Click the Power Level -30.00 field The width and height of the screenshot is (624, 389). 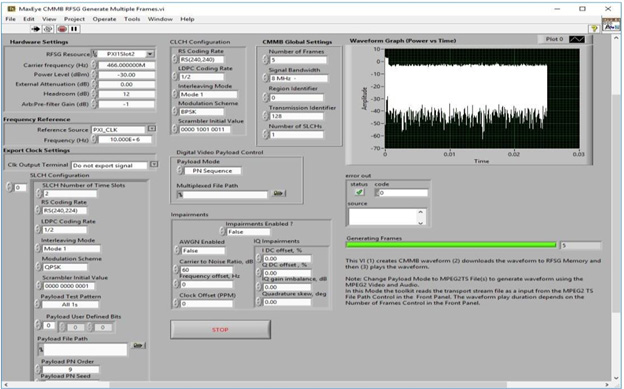[127, 74]
